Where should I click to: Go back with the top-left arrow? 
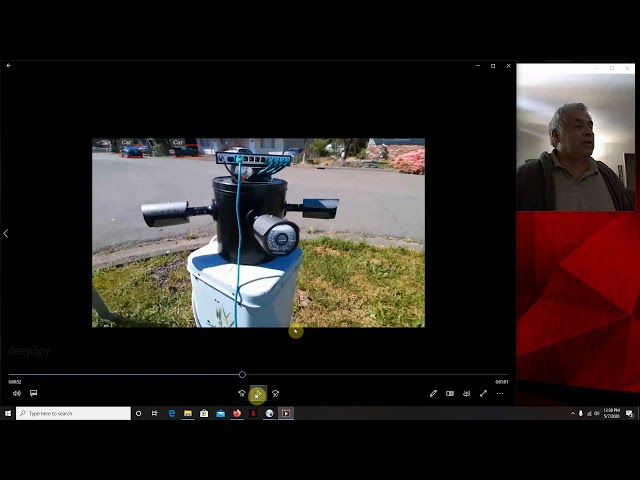click(x=9, y=65)
